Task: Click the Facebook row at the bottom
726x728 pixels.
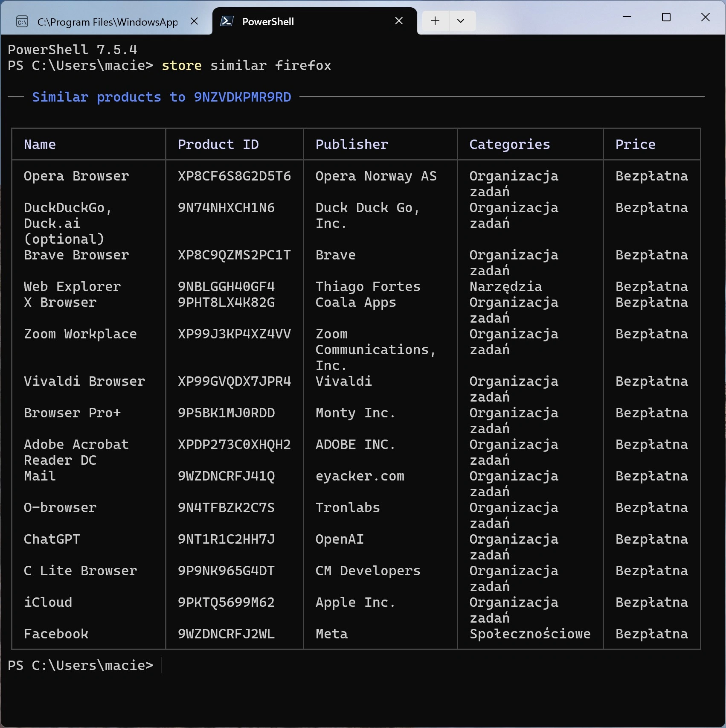Action: pyautogui.click(x=56, y=634)
